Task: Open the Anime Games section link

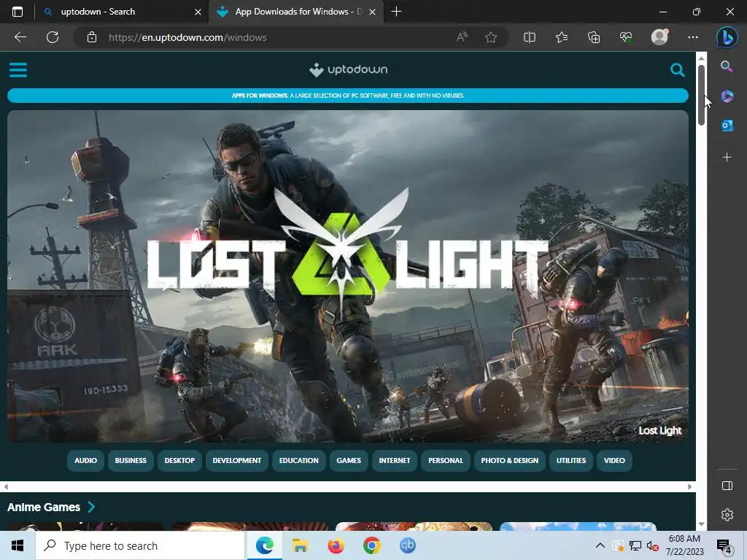Action: [x=44, y=507]
